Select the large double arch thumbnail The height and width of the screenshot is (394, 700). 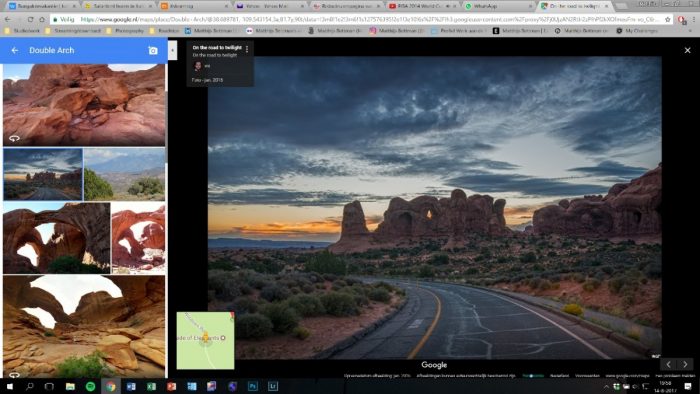(x=57, y=238)
